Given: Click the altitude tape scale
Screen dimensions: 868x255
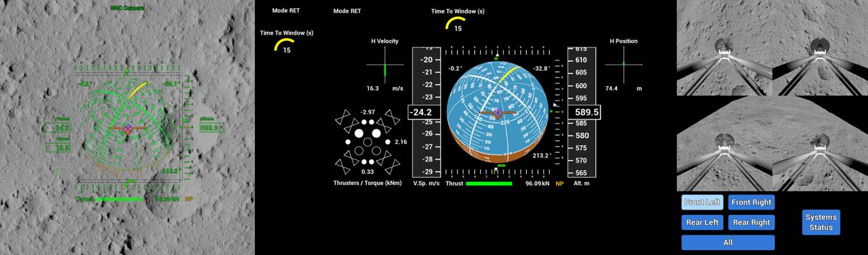Looking at the screenshot, I should 581,112.
